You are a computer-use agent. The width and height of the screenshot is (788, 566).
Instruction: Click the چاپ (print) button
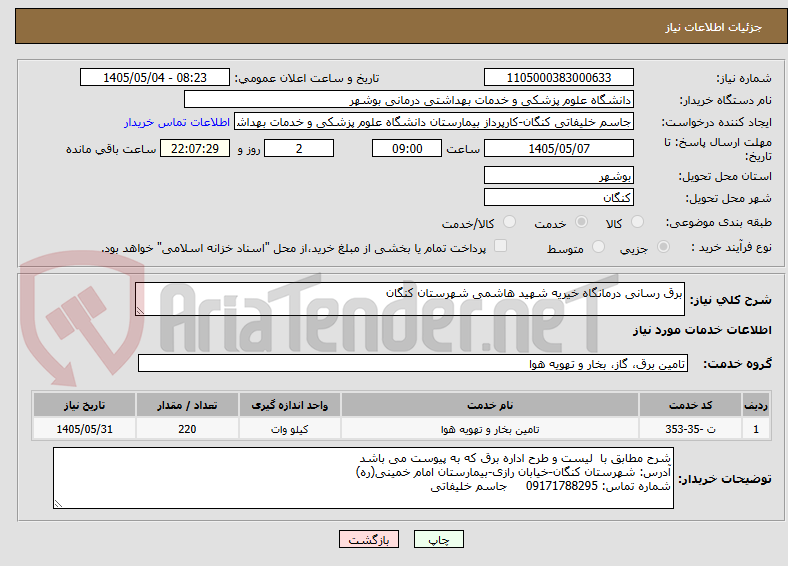click(x=438, y=539)
